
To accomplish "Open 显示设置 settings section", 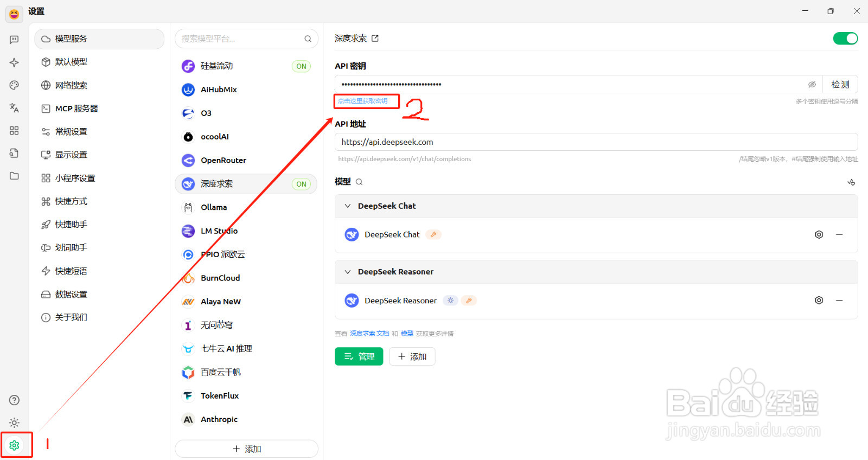I will pos(99,155).
